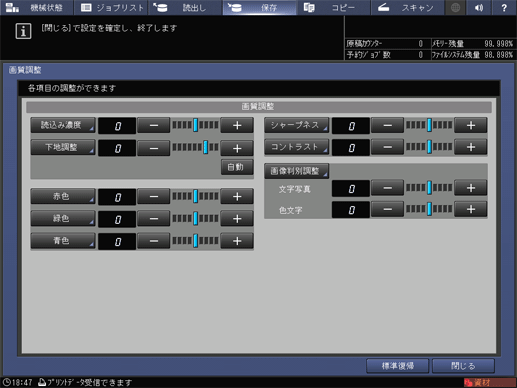Decrease 下地調整 with minus button
This screenshot has height=388, width=517.
pyautogui.click(x=154, y=148)
